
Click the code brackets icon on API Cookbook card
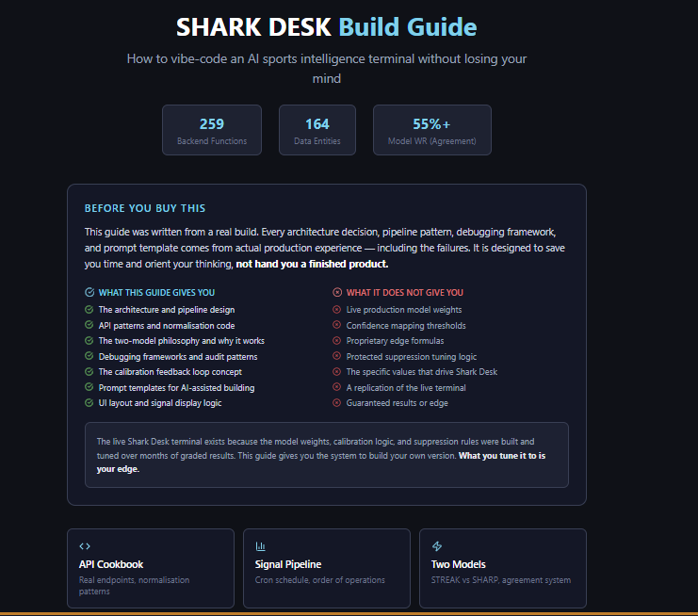click(x=85, y=546)
